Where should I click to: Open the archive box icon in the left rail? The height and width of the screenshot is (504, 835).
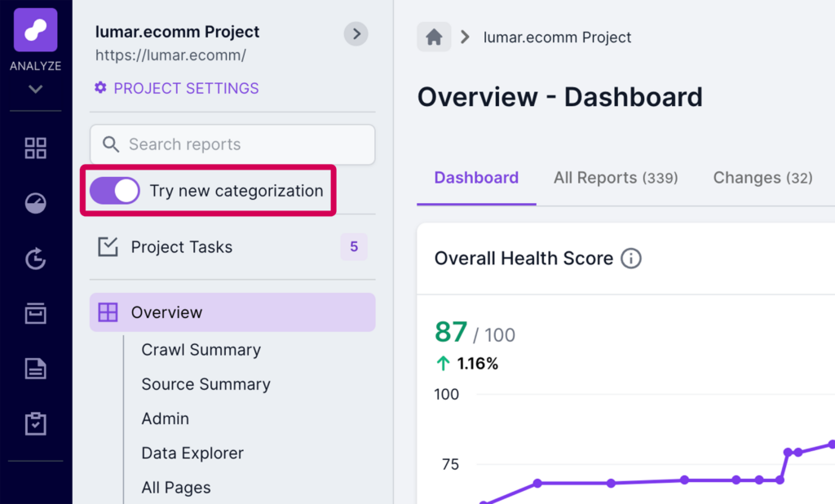click(x=35, y=313)
